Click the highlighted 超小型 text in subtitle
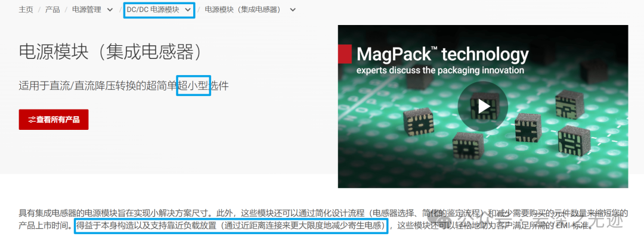The height and width of the screenshot is (246, 644). pos(193,86)
